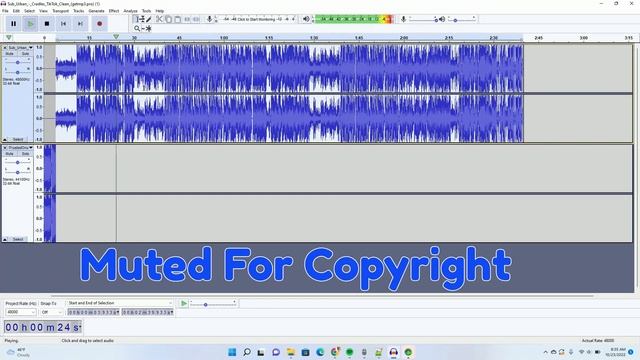Image resolution: width=640 pixels, height=360 pixels.
Task: Select the magnifier Zoom tool
Action: tap(137, 28)
